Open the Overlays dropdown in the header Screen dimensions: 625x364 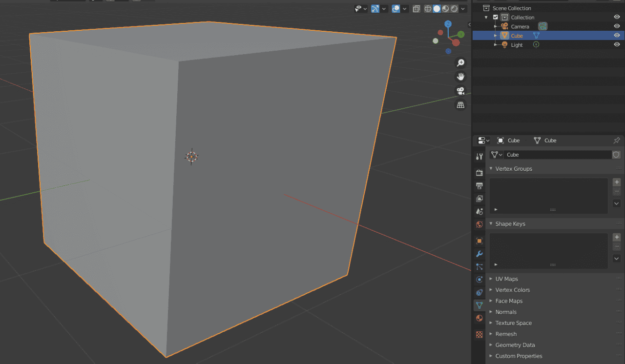(x=404, y=9)
